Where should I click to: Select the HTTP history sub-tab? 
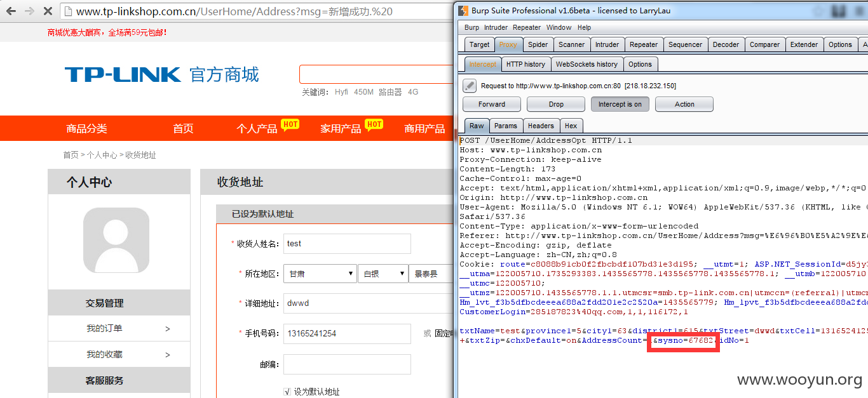[526, 64]
